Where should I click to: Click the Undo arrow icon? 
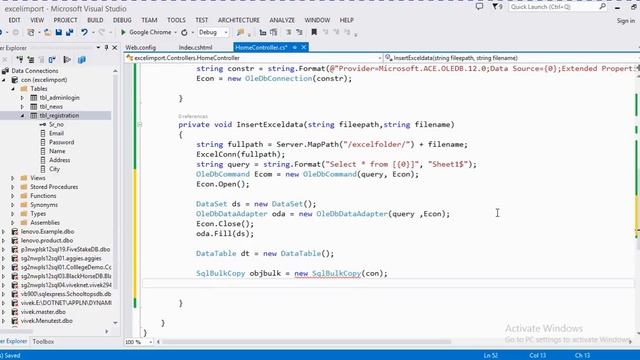pos(84,32)
